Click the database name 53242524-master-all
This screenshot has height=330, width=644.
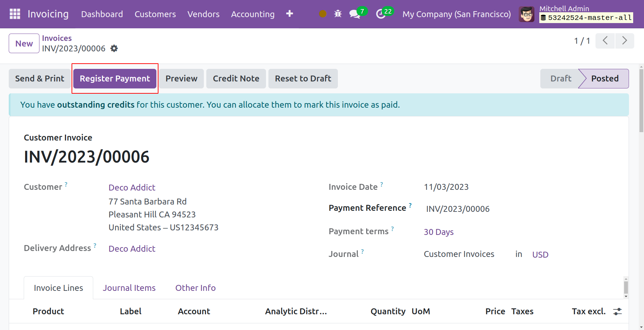pyautogui.click(x=586, y=18)
